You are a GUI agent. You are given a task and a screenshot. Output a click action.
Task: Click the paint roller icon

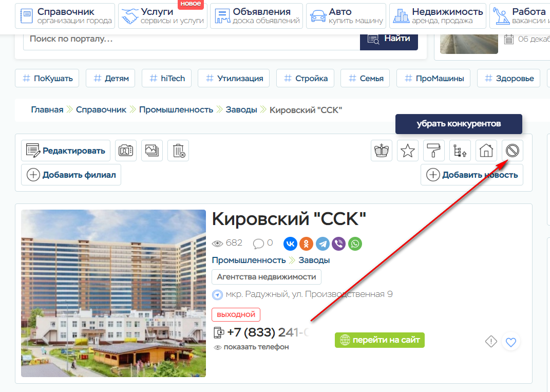tap(434, 151)
